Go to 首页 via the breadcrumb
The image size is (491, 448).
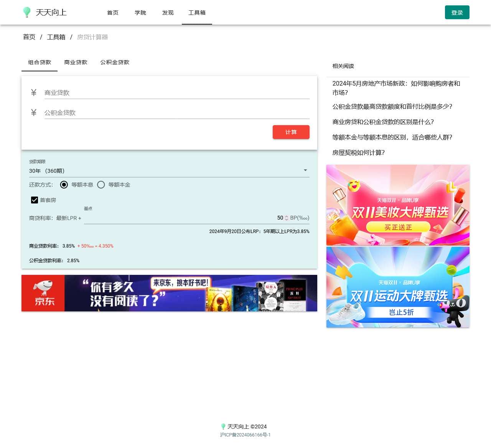tap(29, 37)
